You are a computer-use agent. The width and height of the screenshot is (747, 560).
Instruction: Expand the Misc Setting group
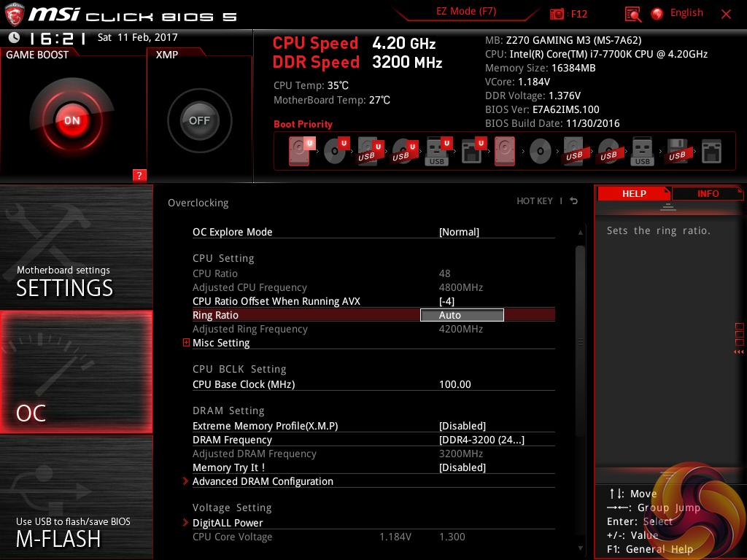tap(221, 343)
